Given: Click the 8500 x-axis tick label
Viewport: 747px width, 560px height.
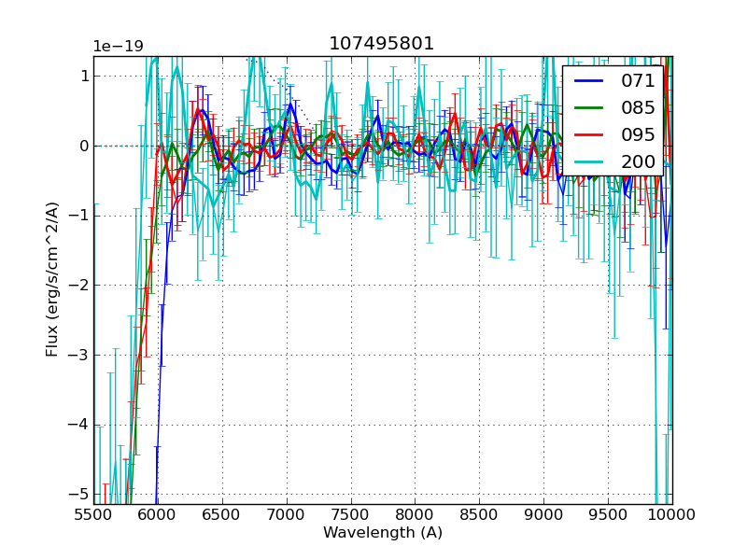Looking at the screenshot, I should tap(479, 514).
